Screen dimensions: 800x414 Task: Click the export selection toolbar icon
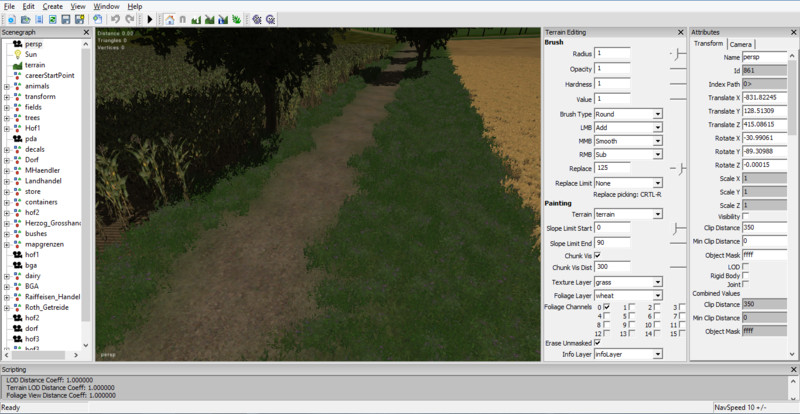point(97,19)
